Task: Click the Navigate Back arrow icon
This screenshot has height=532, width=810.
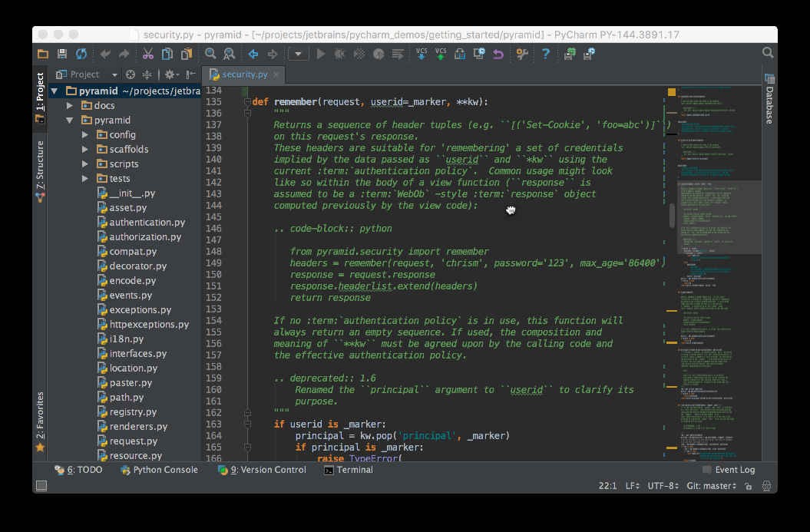Action: pyautogui.click(x=253, y=54)
